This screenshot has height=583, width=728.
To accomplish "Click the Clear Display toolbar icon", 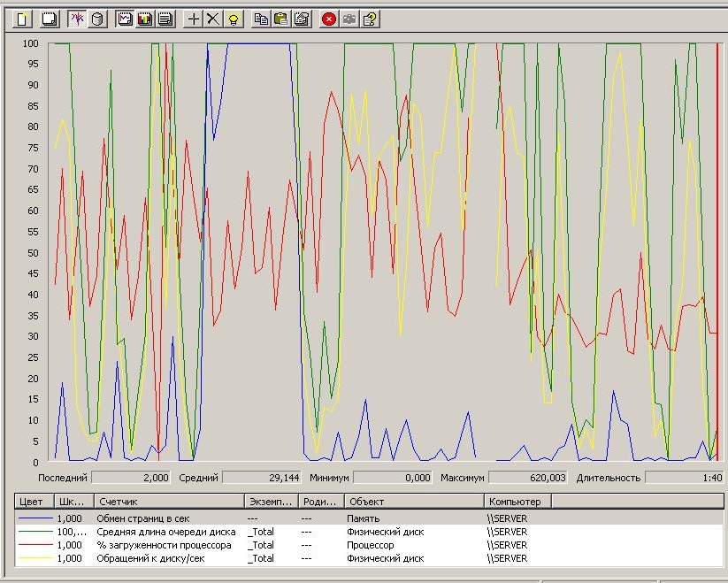I will click(50, 18).
